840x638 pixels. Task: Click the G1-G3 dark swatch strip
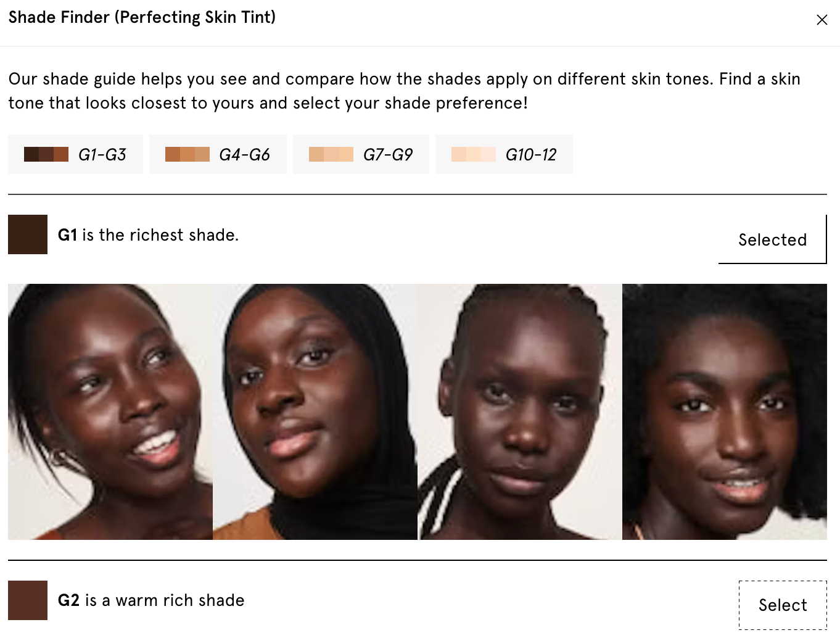(46, 154)
